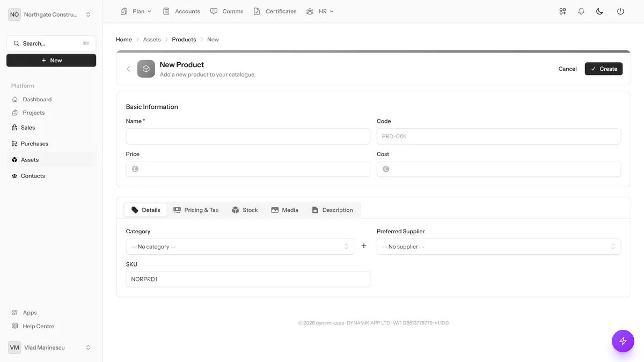The width and height of the screenshot is (644, 362).
Task: Go to Products breadcrumb
Action: 184,40
